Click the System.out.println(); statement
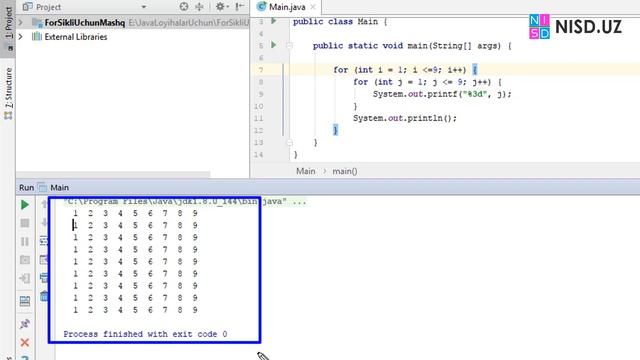 pos(405,118)
